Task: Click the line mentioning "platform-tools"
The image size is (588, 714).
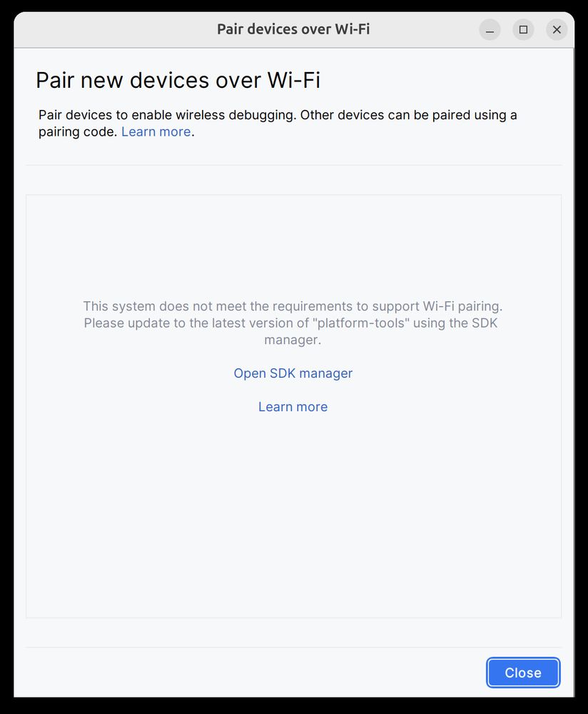Action: pos(291,323)
